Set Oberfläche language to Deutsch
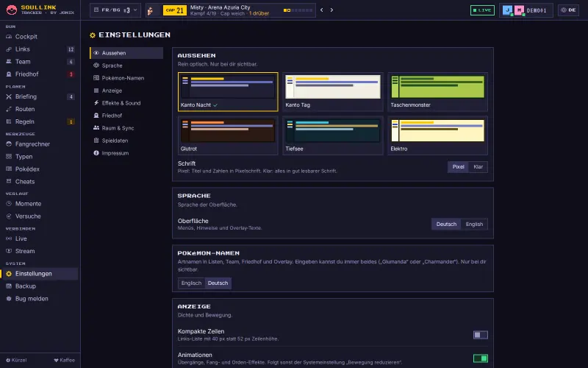The width and height of the screenshot is (588, 368). (446, 224)
